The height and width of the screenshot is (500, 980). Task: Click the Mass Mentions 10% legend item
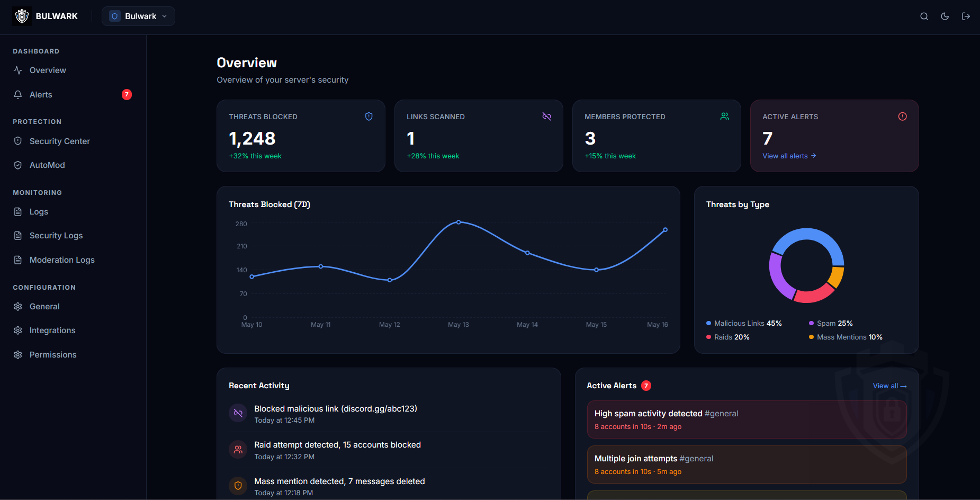[x=846, y=337]
